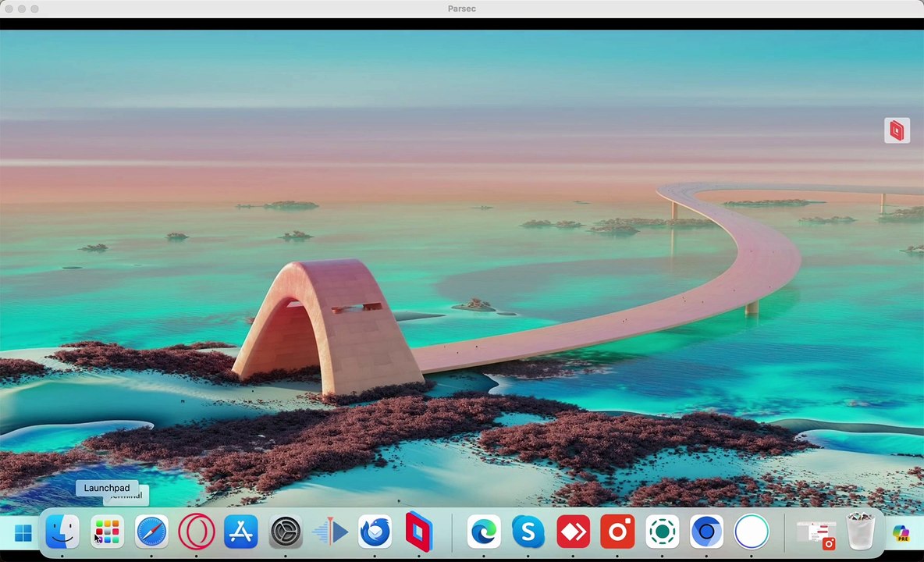This screenshot has width=924, height=562.
Task: Launch Skype from the dock
Action: (x=528, y=532)
